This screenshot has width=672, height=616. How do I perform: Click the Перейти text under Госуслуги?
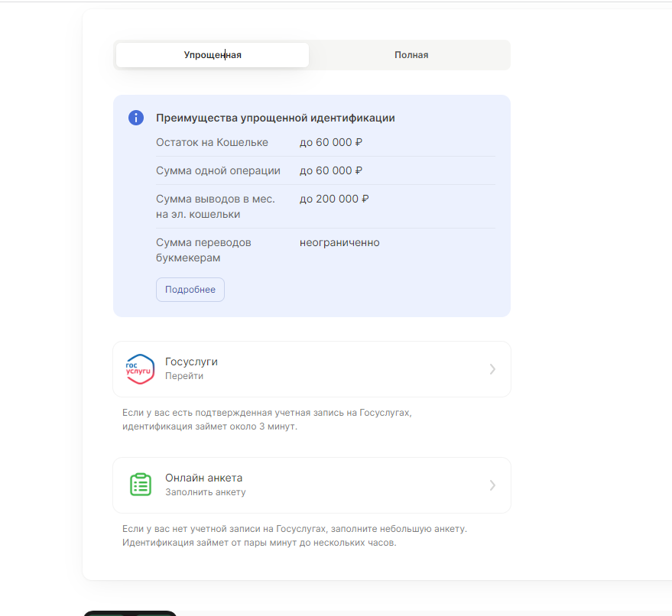183,376
